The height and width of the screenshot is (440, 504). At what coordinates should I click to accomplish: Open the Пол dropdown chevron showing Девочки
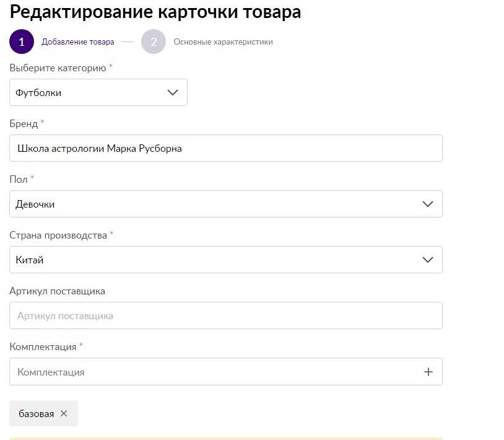tap(427, 204)
